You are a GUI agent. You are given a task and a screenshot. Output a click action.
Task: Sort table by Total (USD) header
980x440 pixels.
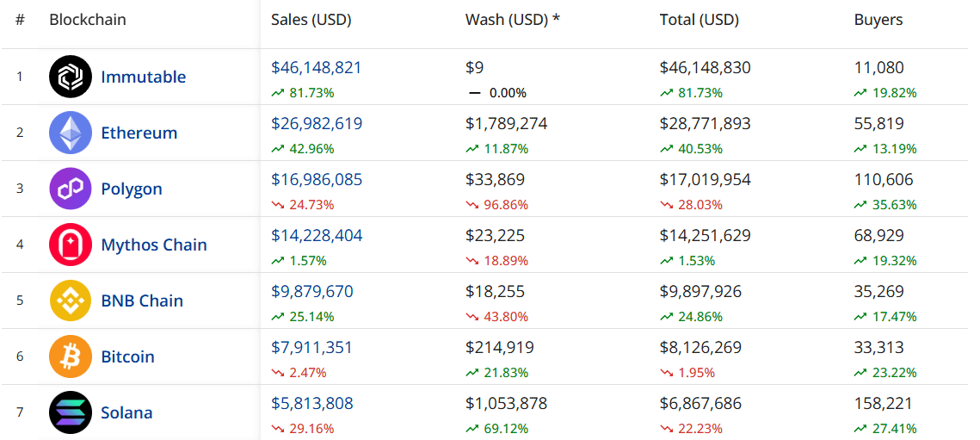pyautogui.click(x=699, y=20)
